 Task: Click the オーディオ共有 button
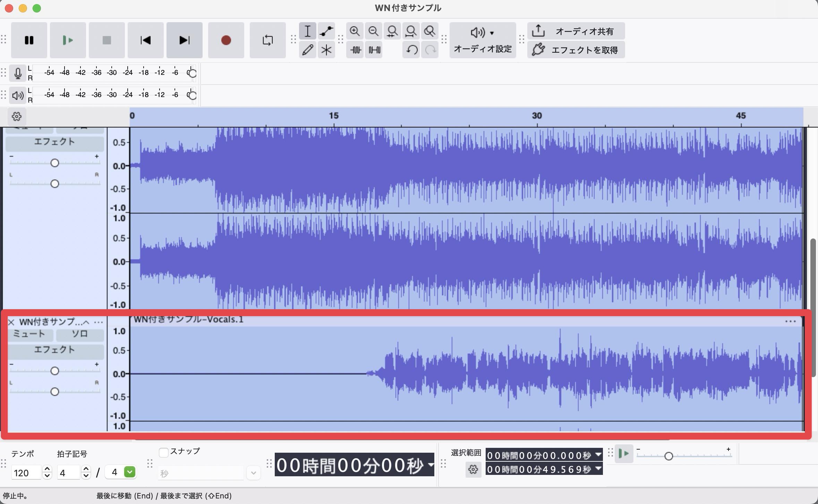click(x=576, y=31)
